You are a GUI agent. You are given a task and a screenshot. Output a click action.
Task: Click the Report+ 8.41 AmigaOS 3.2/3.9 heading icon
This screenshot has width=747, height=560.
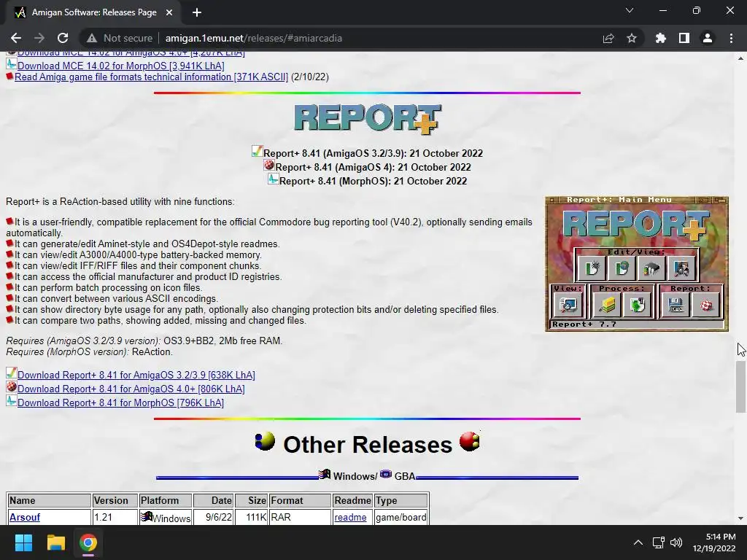coord(258,152)
